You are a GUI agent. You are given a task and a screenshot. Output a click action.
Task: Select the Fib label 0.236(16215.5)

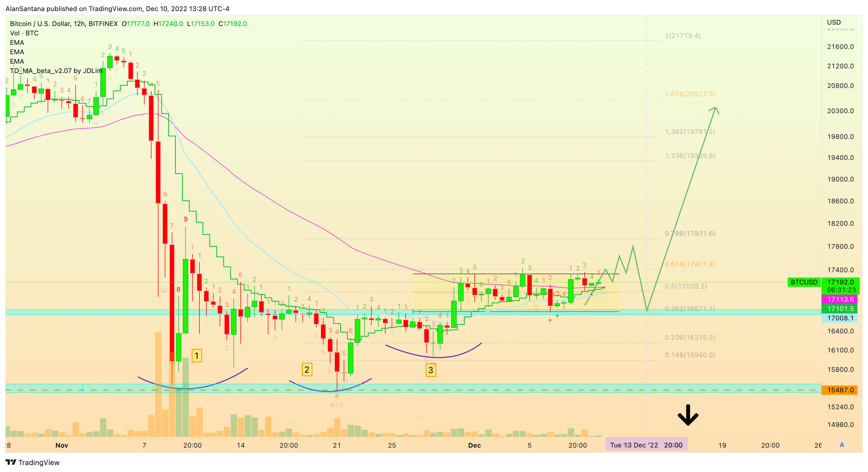[x=690, y=337]
